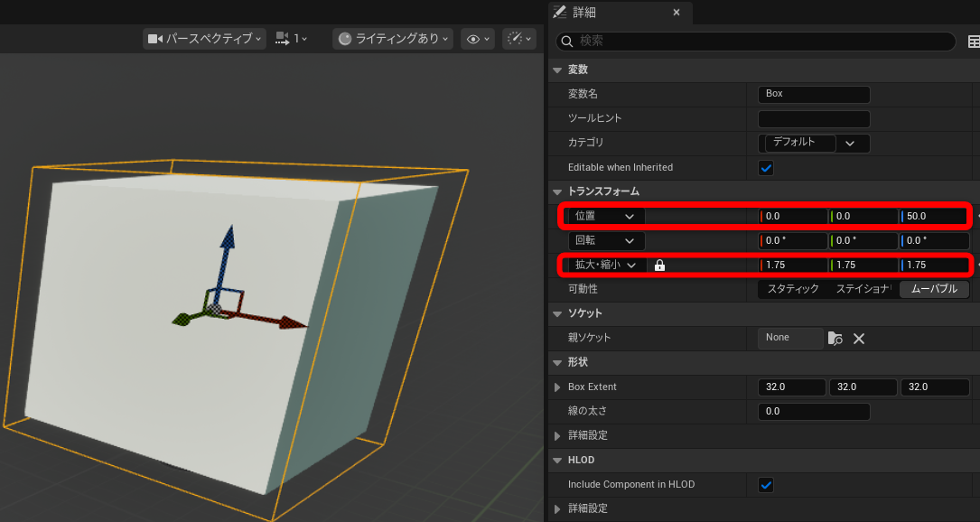The width and height of the screenshot is (980, 522).
Task: Expand the Box Extent property row
Action: [x=557, y=387]
